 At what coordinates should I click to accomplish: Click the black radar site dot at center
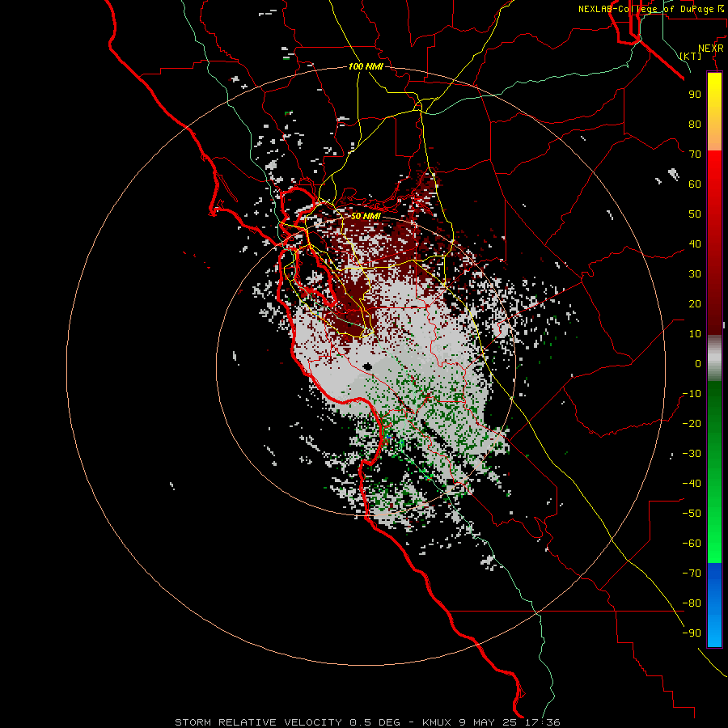point(368,366)
